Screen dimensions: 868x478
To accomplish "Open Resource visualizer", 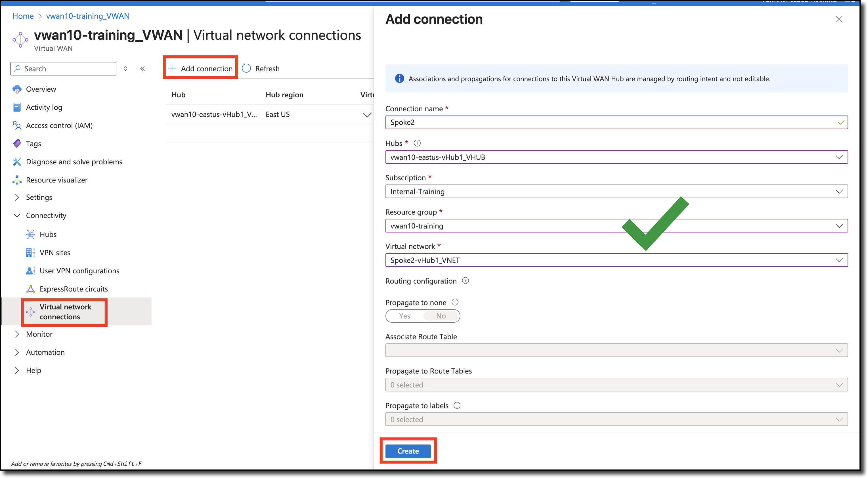I will coord(56,180).
